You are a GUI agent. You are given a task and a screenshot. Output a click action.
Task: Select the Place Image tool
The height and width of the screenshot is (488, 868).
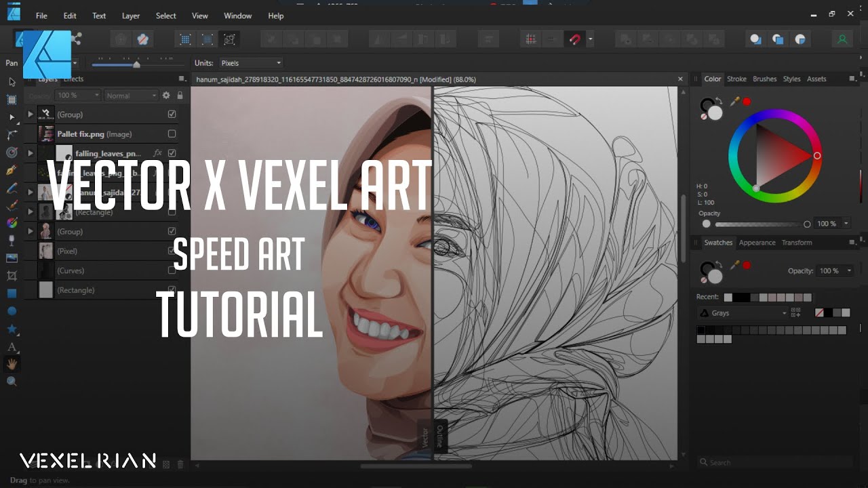tap(12, 258)
